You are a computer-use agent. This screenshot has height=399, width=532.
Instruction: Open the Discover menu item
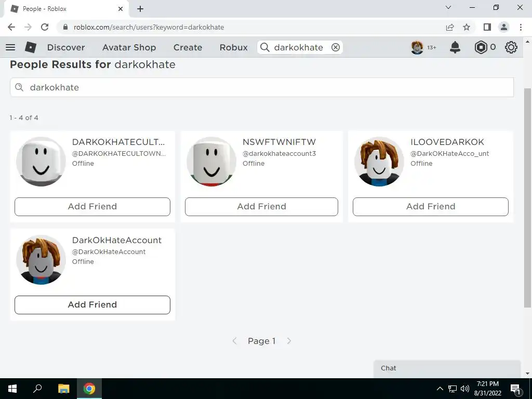click(x=66, y=47)
